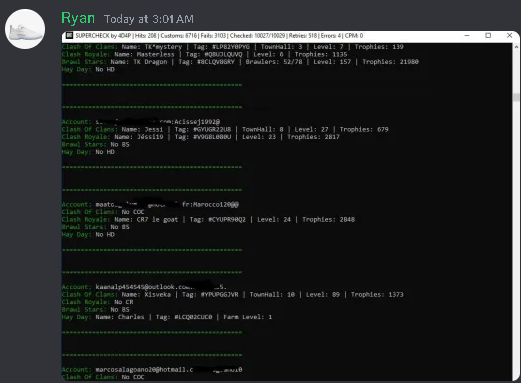
Task: Open the username Ryan in message header
Action: click(78, 18)
